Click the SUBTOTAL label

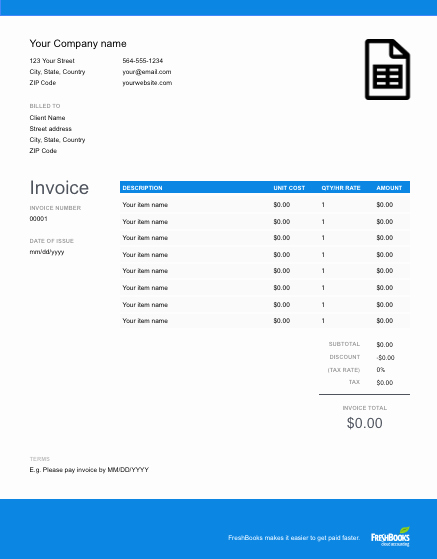coord(344,344)
